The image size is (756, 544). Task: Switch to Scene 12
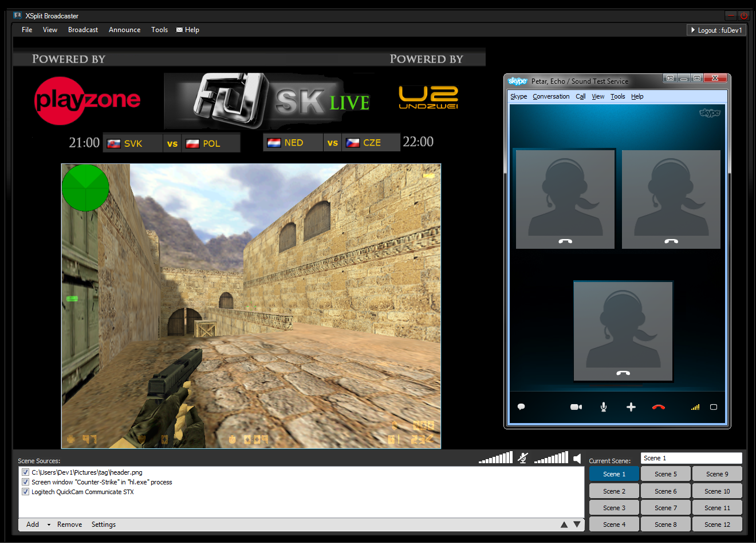[x=717, y=525]
